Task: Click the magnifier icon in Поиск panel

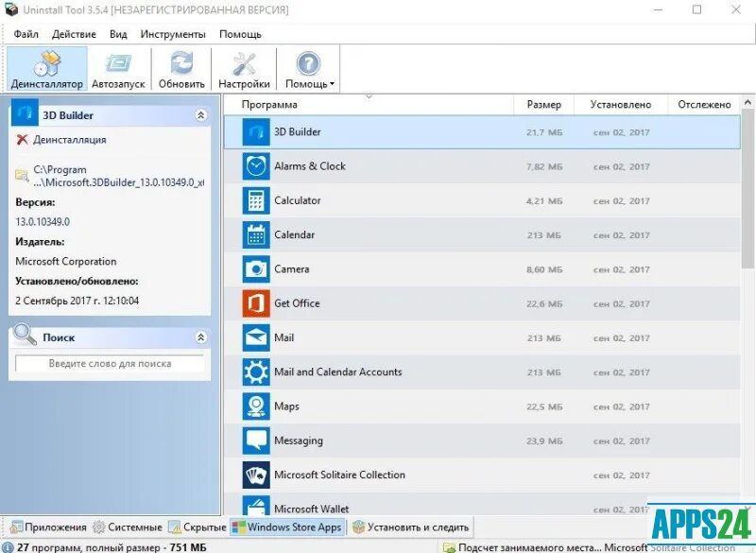Action: [x=25, y=335]
